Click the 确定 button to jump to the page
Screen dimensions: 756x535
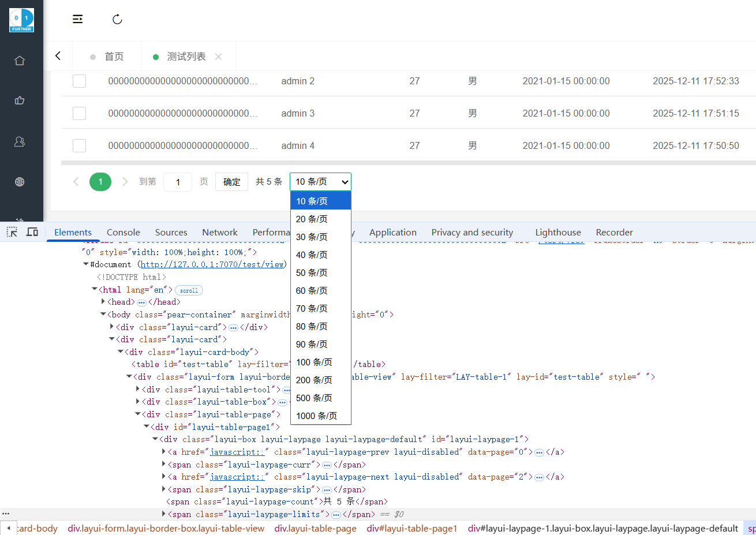point(232,182)
